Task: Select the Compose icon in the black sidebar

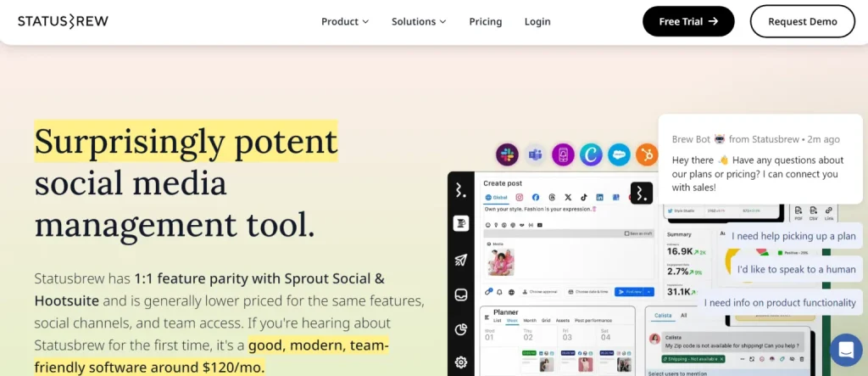Action: [x=460, y=223]
